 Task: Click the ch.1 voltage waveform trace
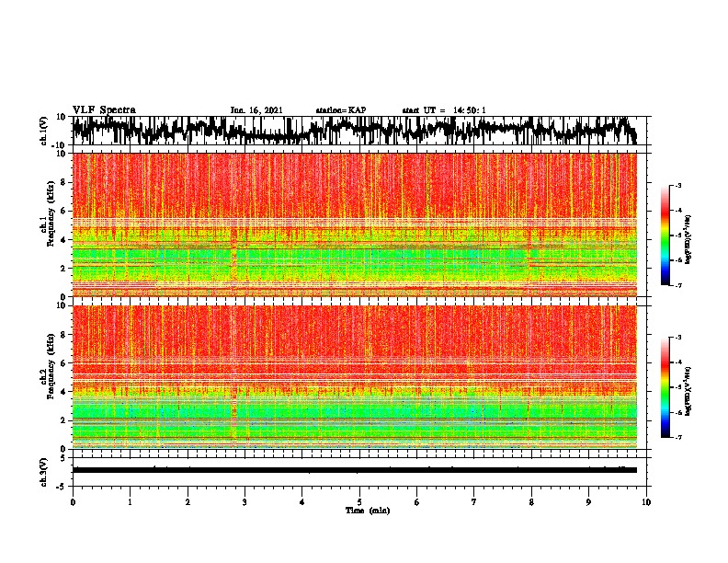[x=354, y=130]
